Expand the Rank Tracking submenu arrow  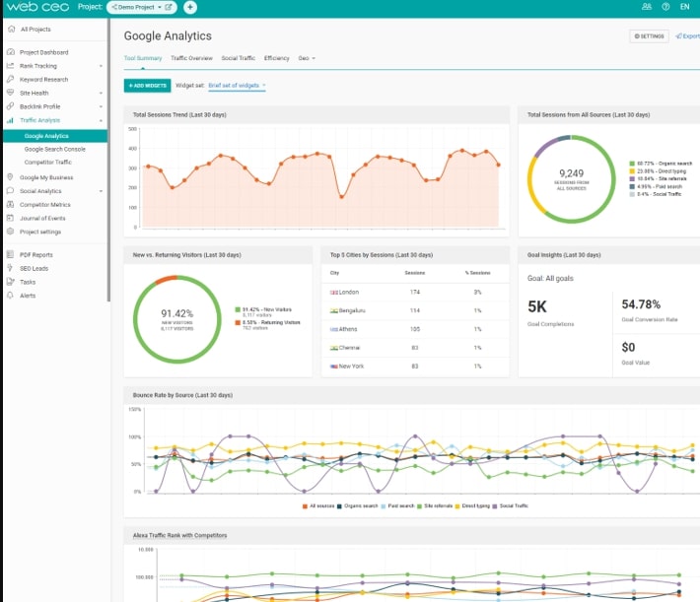[x=101, y=66]
